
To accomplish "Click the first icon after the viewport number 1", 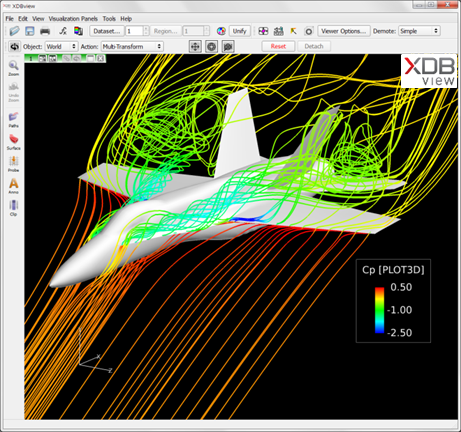I will pyautogui.click(x=42, y=59).
